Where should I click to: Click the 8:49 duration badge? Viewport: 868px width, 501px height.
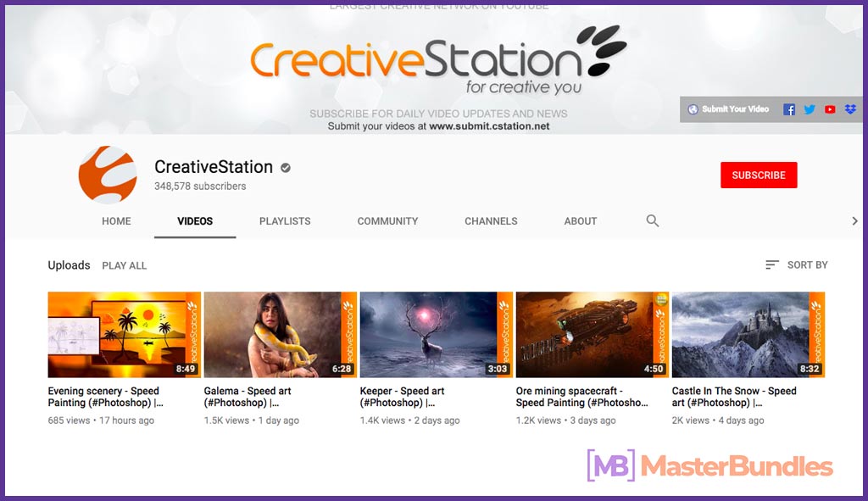click(x=186, y=369)
